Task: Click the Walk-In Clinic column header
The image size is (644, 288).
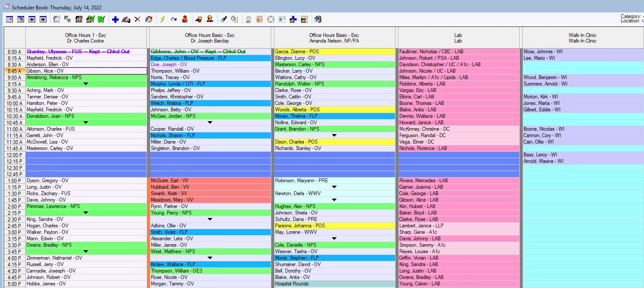Action: [x=583, y=37]
